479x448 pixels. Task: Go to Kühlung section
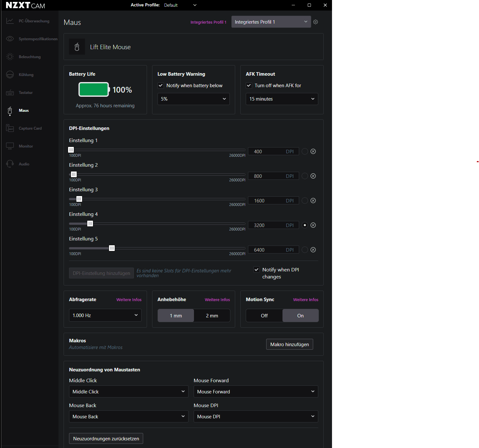point(26,75)
